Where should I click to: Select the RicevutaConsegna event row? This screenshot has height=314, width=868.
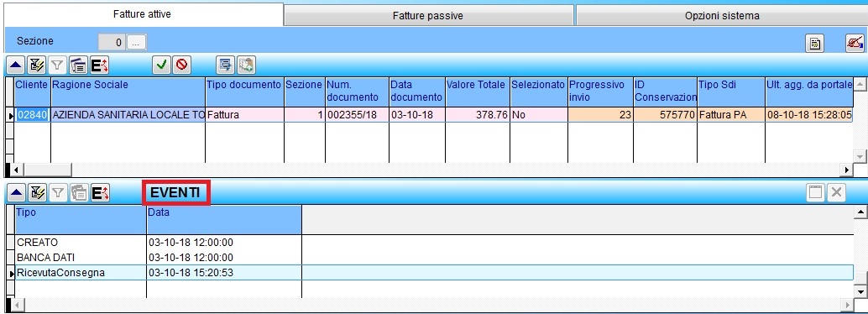(x=435, y=273)
